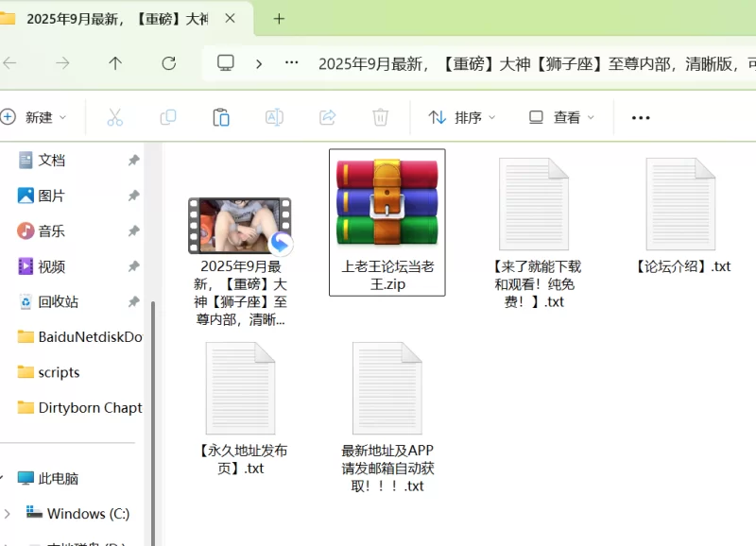Open the scripts folder in sidebar
Viewport: 756px width, 546px height.
click(x=59, y=372)
